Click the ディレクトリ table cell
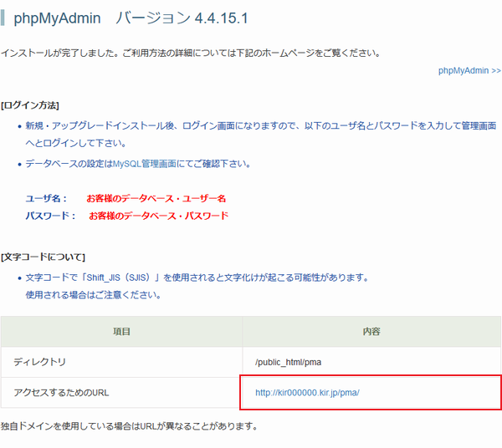The width and height of the screenshot is (502, 448). point(121,362)
